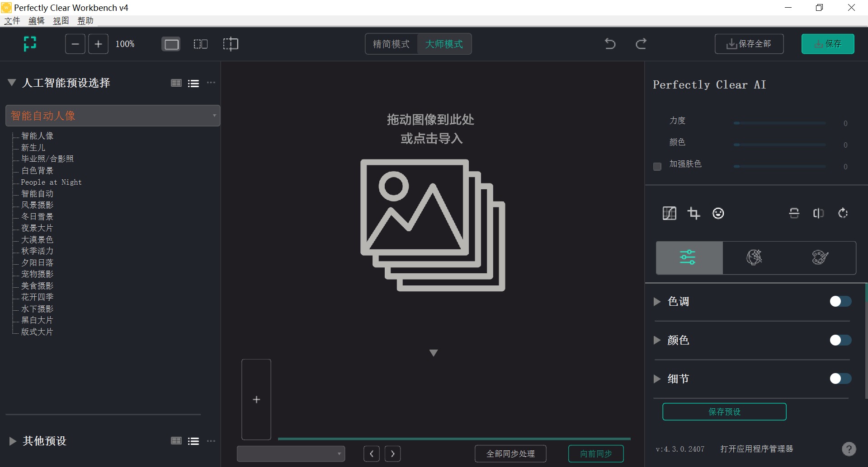Expand the 其他预设 section
The height and width of the screenshot is (467, 868).
tap(13, 441)
